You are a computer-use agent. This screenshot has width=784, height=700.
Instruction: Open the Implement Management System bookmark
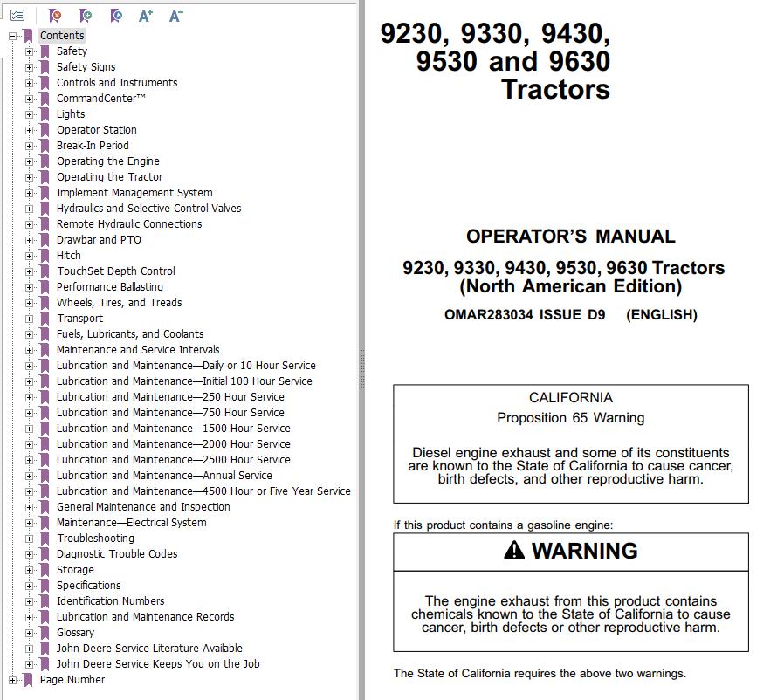(134, 193)
